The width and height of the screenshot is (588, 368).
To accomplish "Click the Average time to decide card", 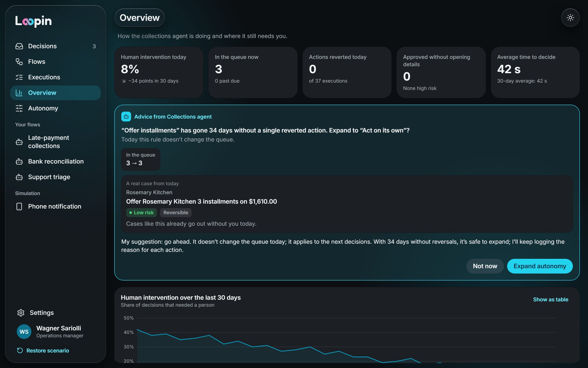I will tap(535, 72).
